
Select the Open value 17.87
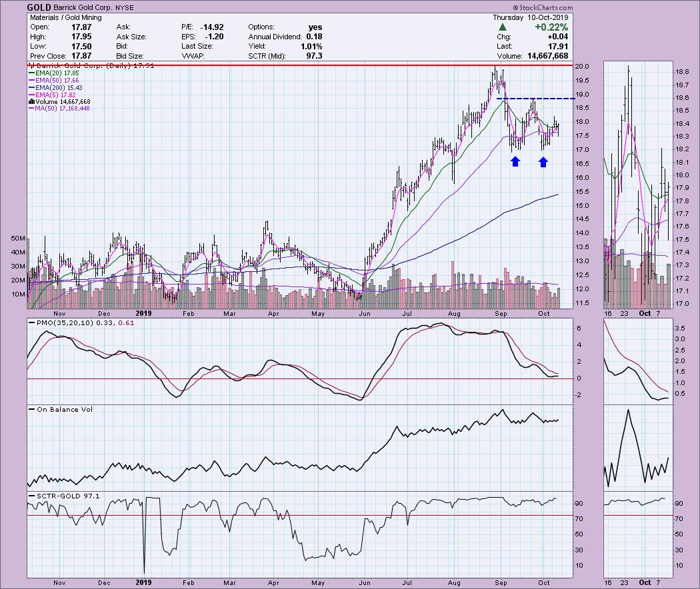[x=81, y=27]
